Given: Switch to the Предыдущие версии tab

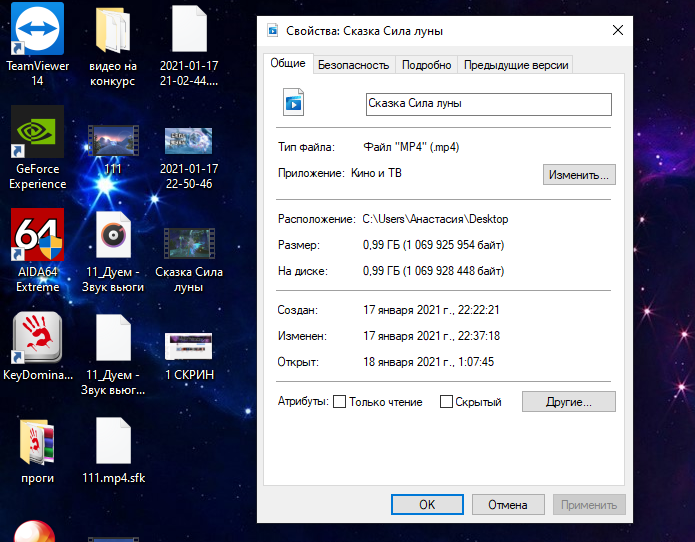Looking at the screenshot, I should point(515,65).
